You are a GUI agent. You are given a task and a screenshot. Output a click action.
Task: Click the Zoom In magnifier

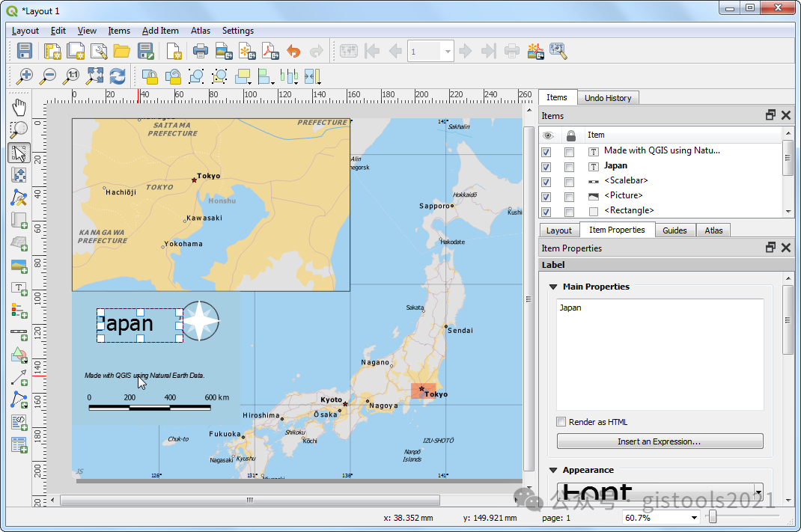[x=24, y=76]
